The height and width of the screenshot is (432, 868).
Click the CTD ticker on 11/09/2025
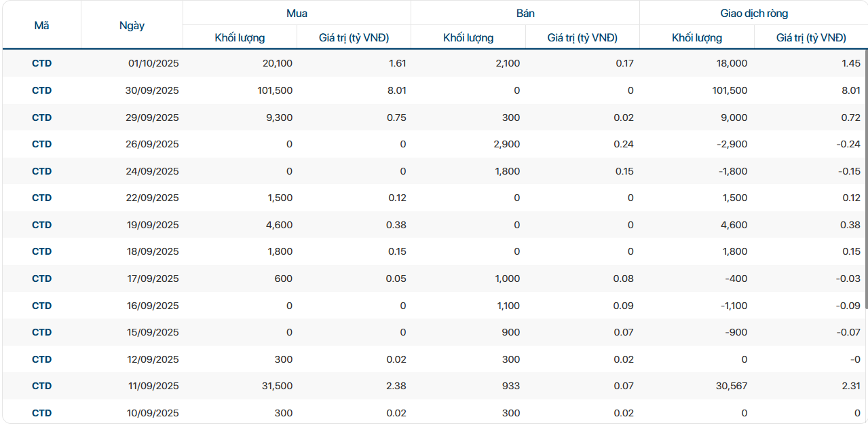click(x=41, y=386)
